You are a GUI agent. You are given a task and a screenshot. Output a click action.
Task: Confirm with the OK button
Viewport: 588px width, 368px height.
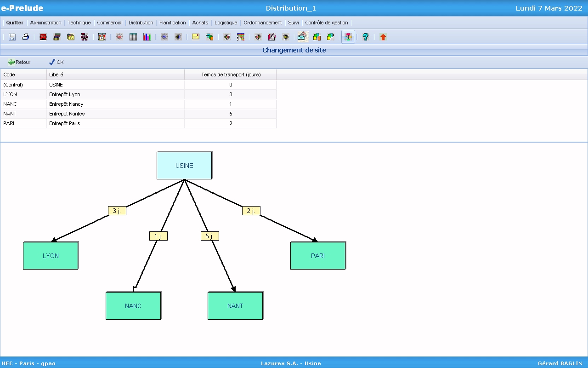(x=57, y=62)
